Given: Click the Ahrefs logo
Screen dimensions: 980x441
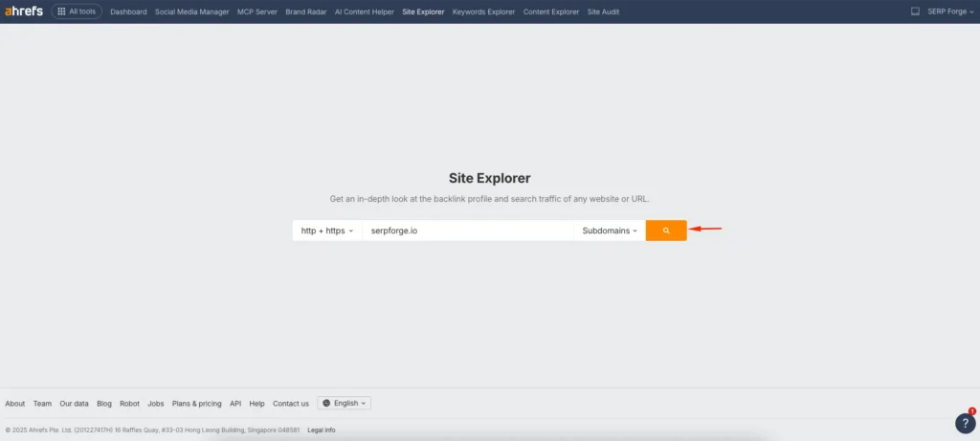Looking at the screenshot, I should coord(24,11).
